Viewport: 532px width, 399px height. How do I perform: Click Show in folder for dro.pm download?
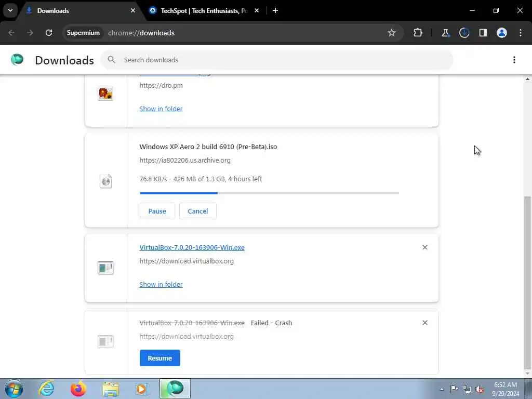pos(161,109)
